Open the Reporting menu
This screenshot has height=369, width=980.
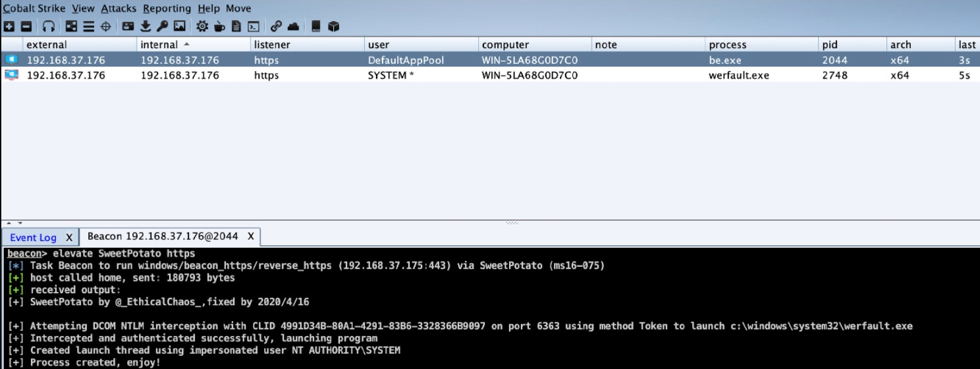click(167, 9)
